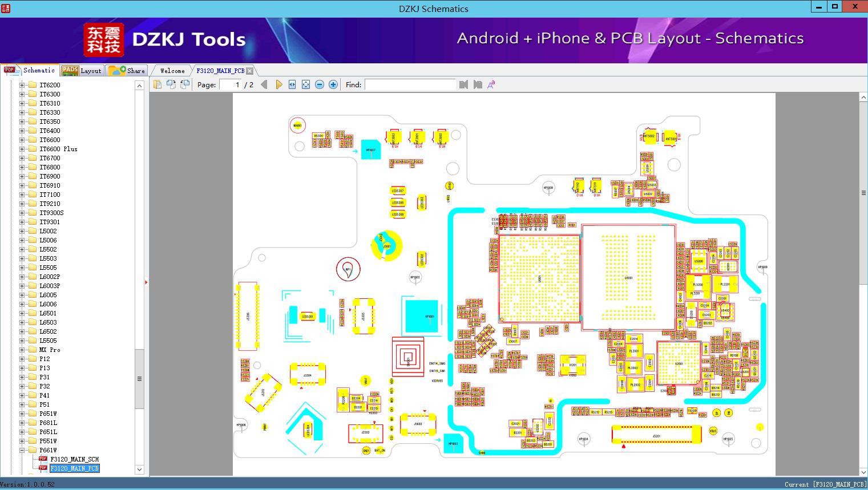The height and width of the screenshot is (490, 868).
Task: Zoom in with the plus icon
Action: (333, 84)
